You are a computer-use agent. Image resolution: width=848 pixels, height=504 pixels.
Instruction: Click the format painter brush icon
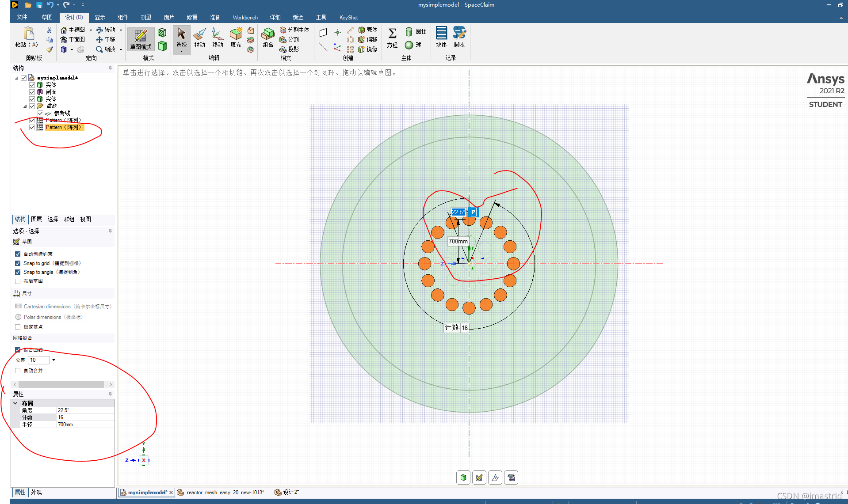[x=49, y=49]
